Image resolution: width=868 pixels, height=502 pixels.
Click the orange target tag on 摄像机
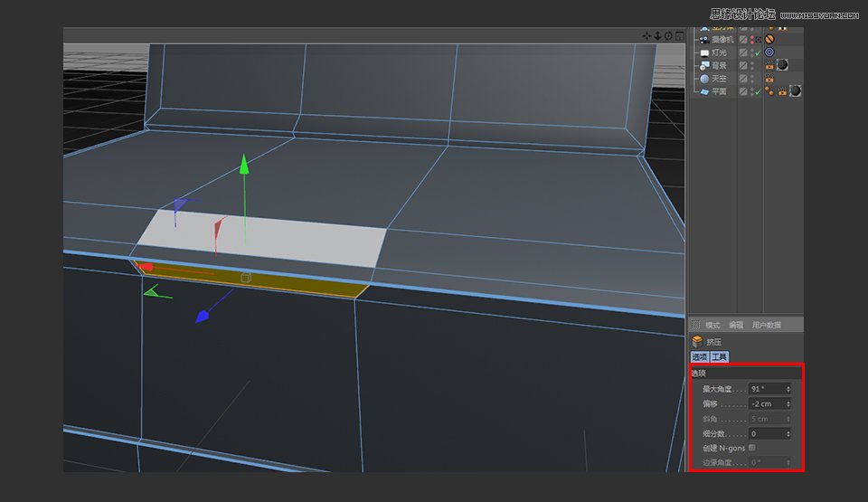click(769, 40)
